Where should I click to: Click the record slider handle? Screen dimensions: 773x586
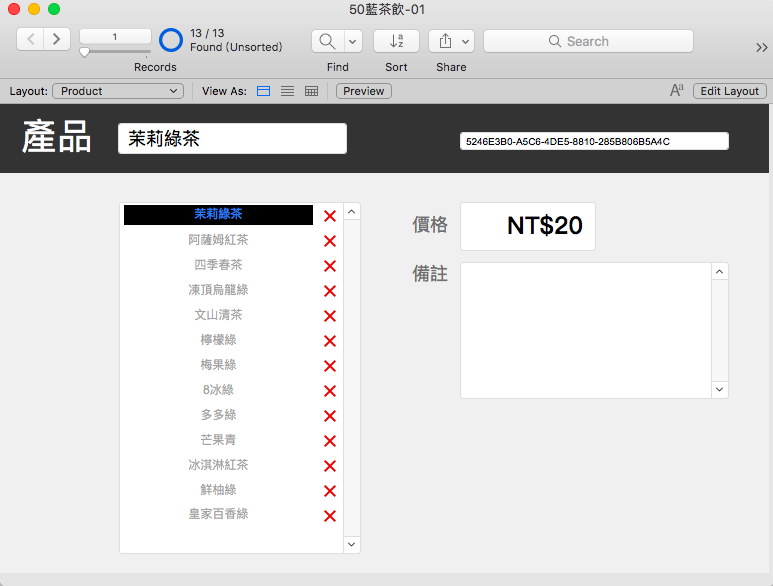[85, 52]
